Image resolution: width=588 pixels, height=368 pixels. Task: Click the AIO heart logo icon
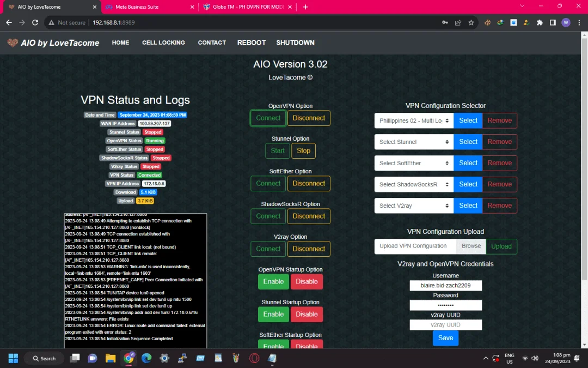[x=13, y=43]
